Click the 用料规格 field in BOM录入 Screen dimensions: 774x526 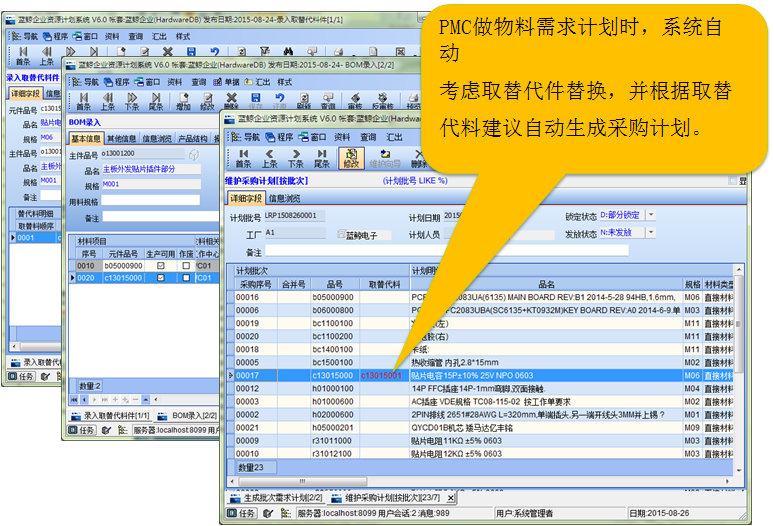click(x=151, y=200)
